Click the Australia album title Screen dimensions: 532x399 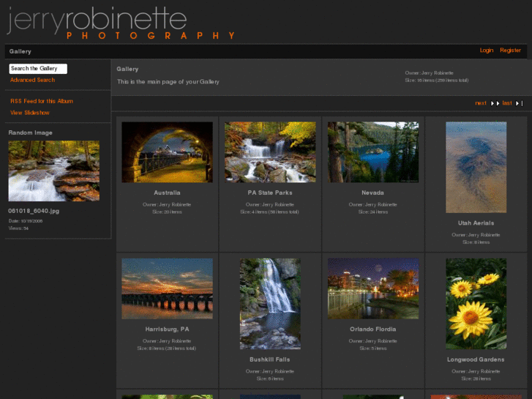(x=167, y=193)
